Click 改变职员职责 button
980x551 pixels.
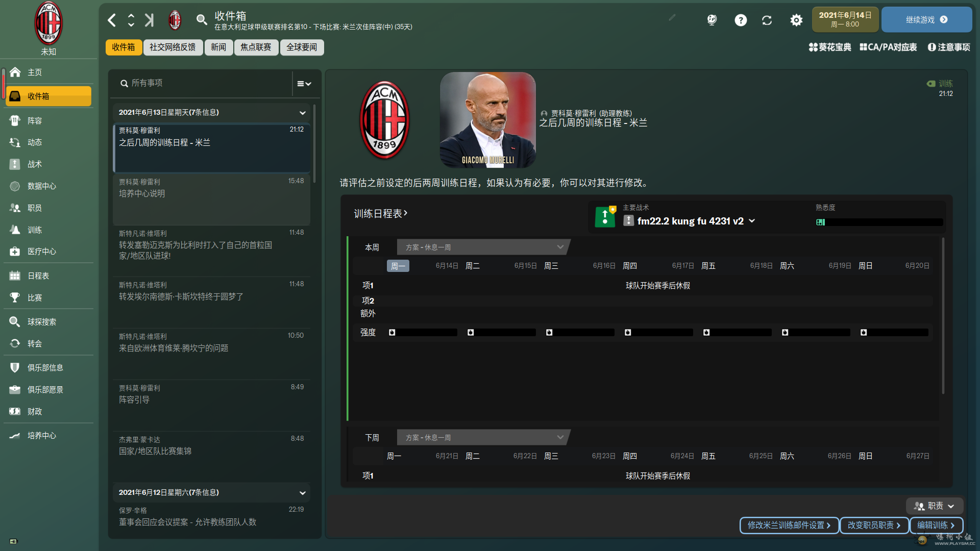click(874, 525)
